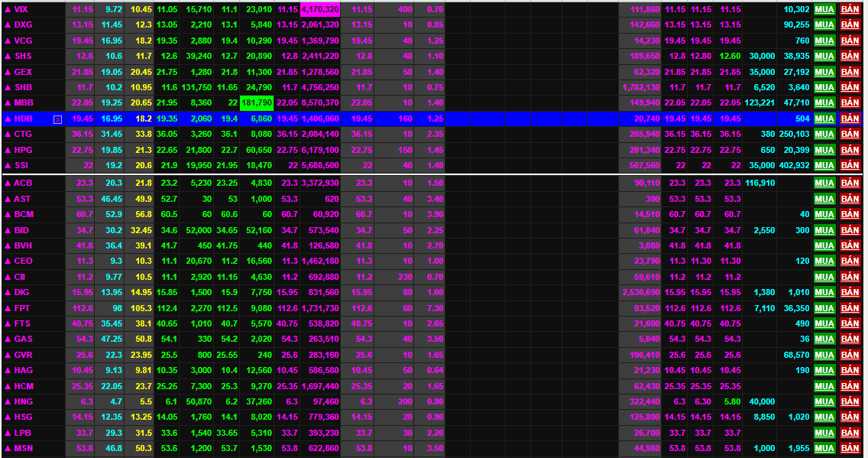Select the CTG ticker symbol
This screenshot has width=868, height=458.
click(x=23, y=135)
